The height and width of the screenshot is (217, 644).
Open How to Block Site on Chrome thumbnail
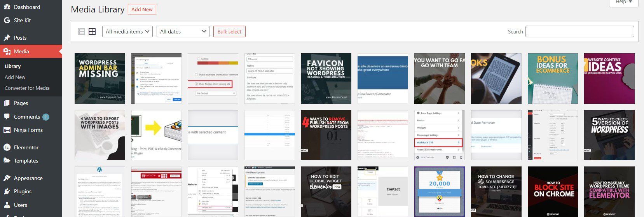553,192
